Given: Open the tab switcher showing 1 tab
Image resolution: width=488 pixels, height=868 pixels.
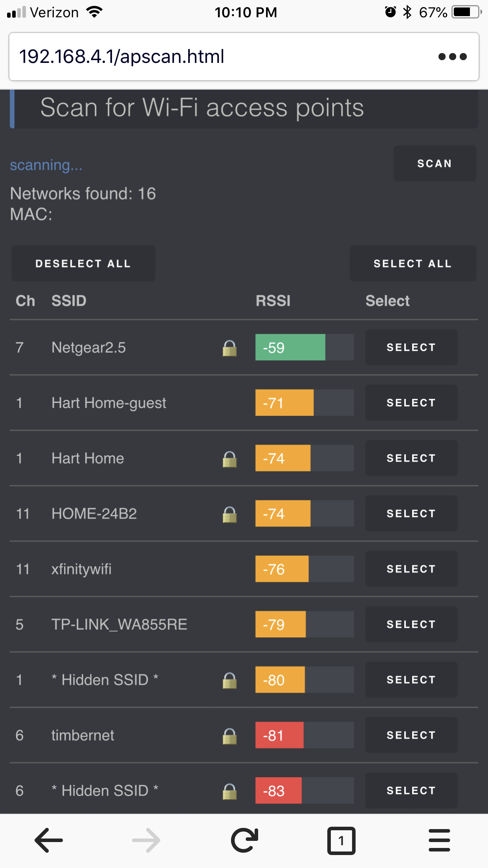Looking at the screenshot, I should [x=341, y=840].
